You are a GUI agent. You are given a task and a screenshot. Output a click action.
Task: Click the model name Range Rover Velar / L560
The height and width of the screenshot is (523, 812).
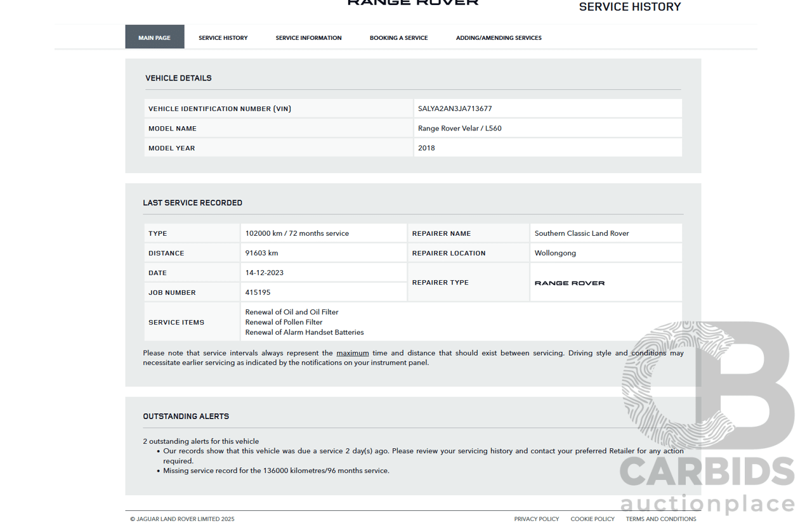pos(459,129)
